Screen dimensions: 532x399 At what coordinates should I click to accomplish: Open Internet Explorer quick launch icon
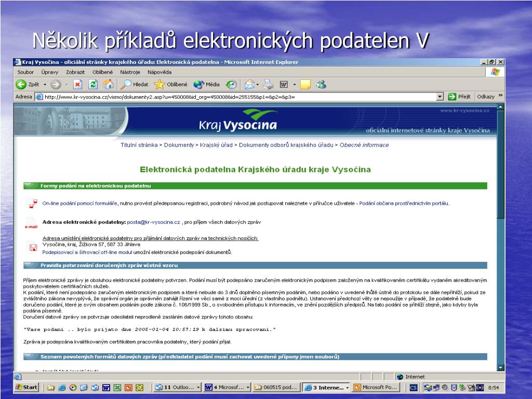click(x=62, y=388)
